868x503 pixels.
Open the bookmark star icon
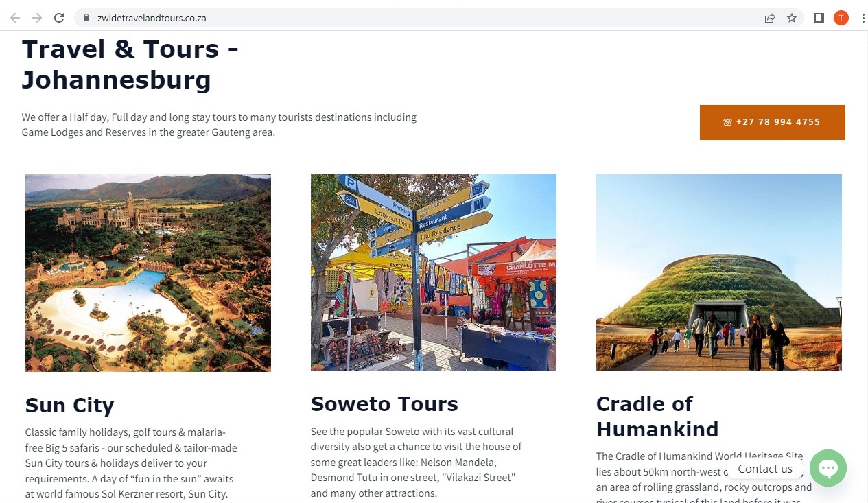[793, 17]
